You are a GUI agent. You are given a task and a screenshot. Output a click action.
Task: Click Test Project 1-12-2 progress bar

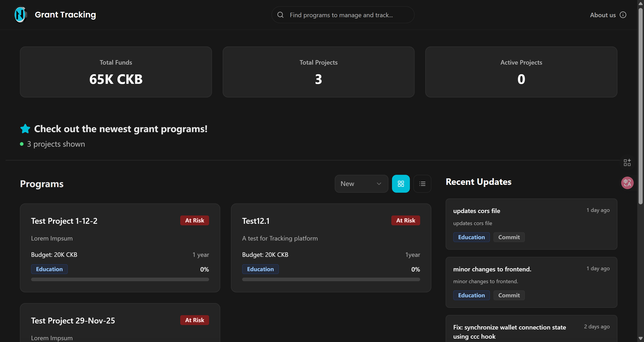120,279
